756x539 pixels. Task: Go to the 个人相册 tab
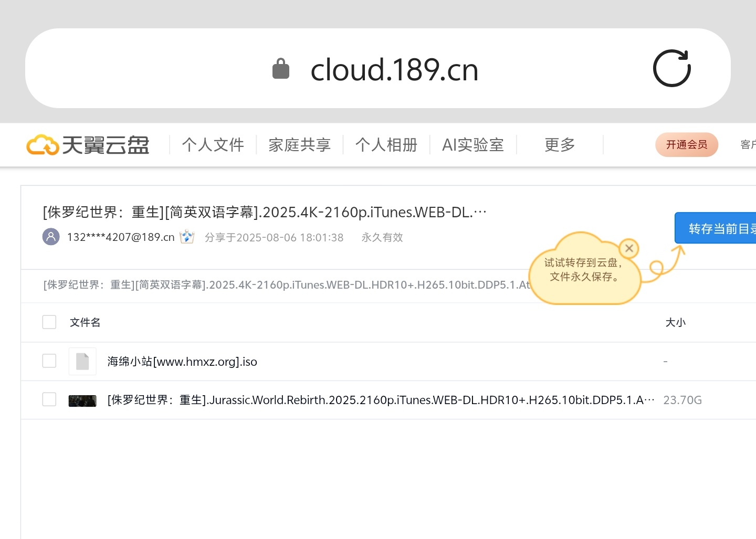[x=386, y=145]
